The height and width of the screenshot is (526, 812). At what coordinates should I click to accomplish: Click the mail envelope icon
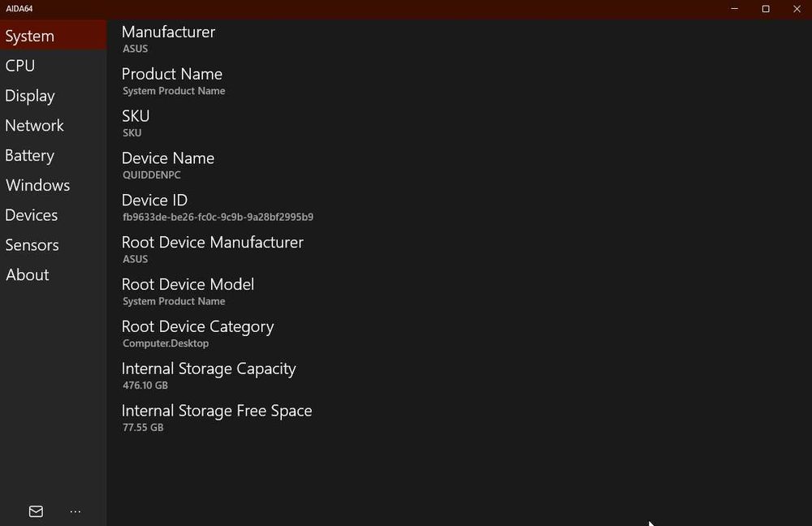tap(36, 511)
